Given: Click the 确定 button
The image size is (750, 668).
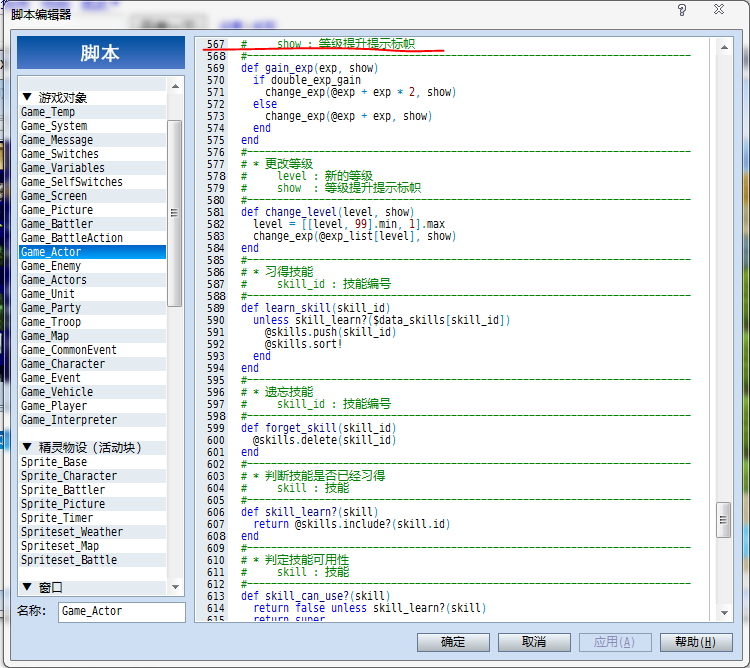Looking at the screenshot, I should pyautogui.click(x=453, y=642).
